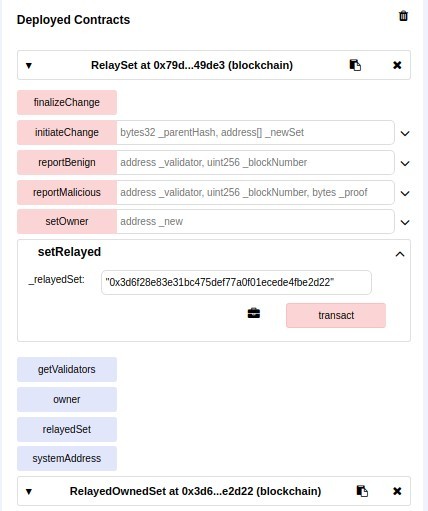Image resolution: width=428 pixels, height=511 pixels.
Task: Click the Deployed Contracts heading
Action: click(73, 20)
